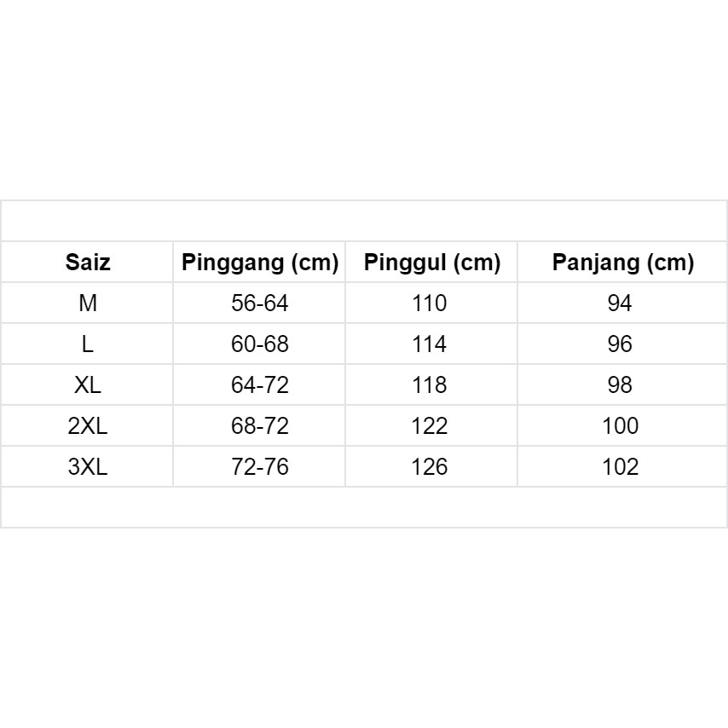Click the 64-72 waist cell

click(260, 385)
